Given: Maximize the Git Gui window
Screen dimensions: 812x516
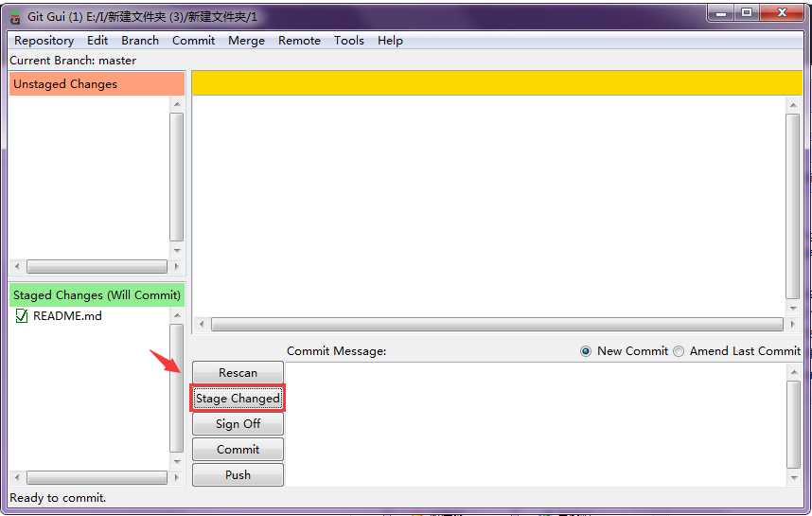Looking at the screenshot, I should point(747,13).
